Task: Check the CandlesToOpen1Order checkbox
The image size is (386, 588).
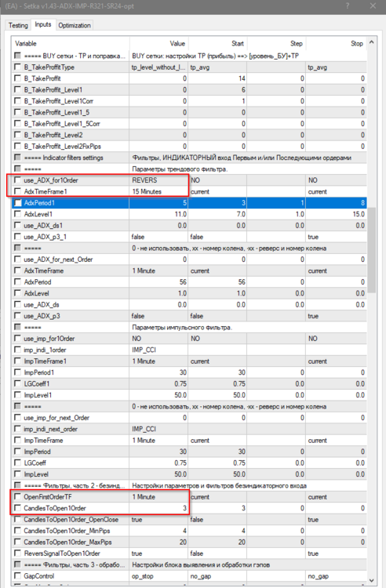Action: coord(17,508)
